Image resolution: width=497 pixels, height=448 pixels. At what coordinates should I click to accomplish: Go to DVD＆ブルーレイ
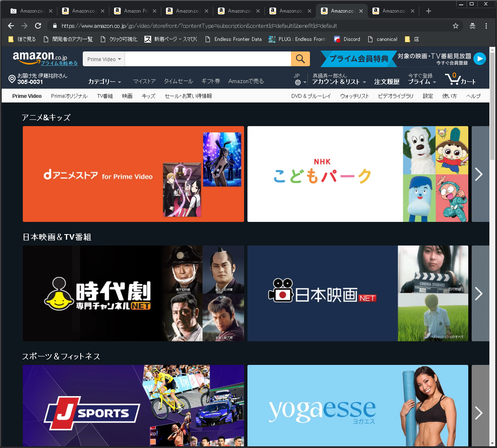[x=311, y=96]
